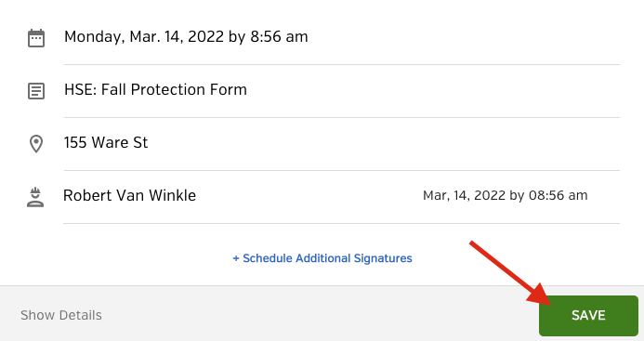Select the Robert Van Winkle signer row
Screen dimensions: 644x341
[342, 196]
